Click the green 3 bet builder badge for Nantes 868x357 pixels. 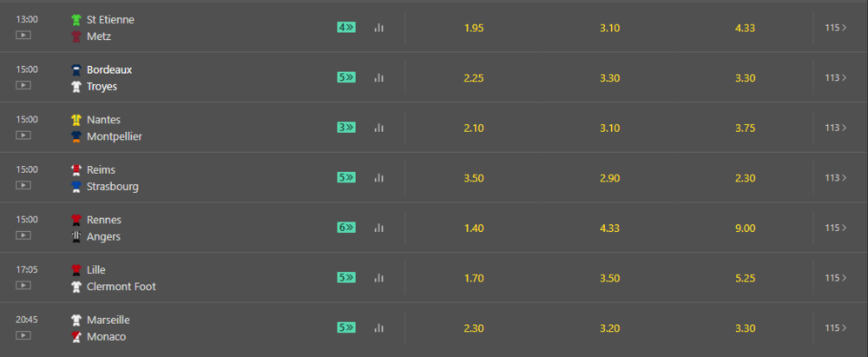(346, 128)
